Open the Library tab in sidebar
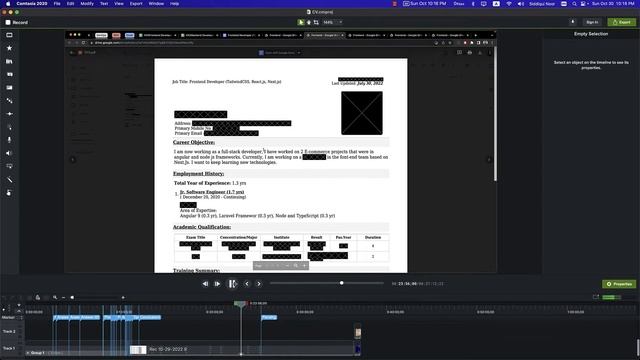640x360 pixels. click(9, 61)
